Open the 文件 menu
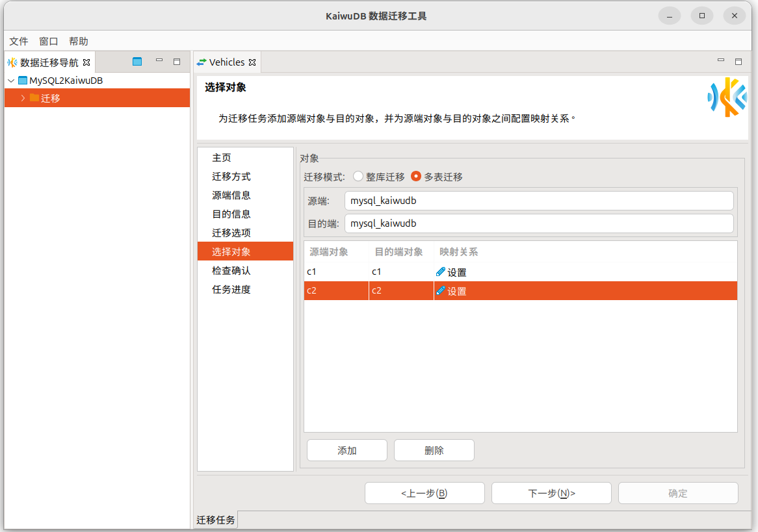Image resolution: width=758 pixels, height=532 pixels. pos(19,41)
